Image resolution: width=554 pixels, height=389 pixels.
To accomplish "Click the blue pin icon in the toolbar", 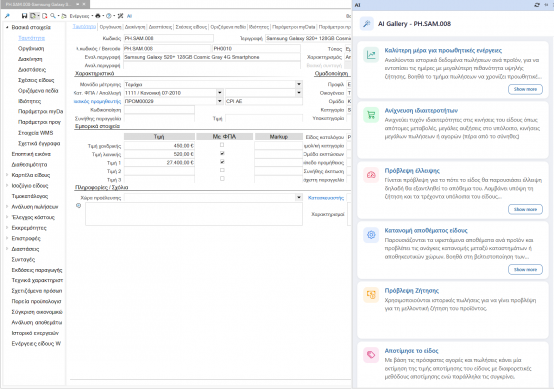I will click(x=7, y=16).
